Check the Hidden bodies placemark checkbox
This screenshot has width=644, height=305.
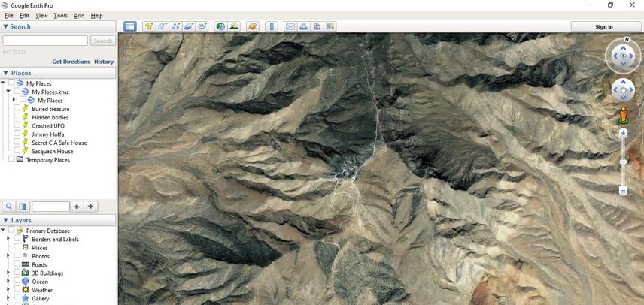(x=17, y=118)
